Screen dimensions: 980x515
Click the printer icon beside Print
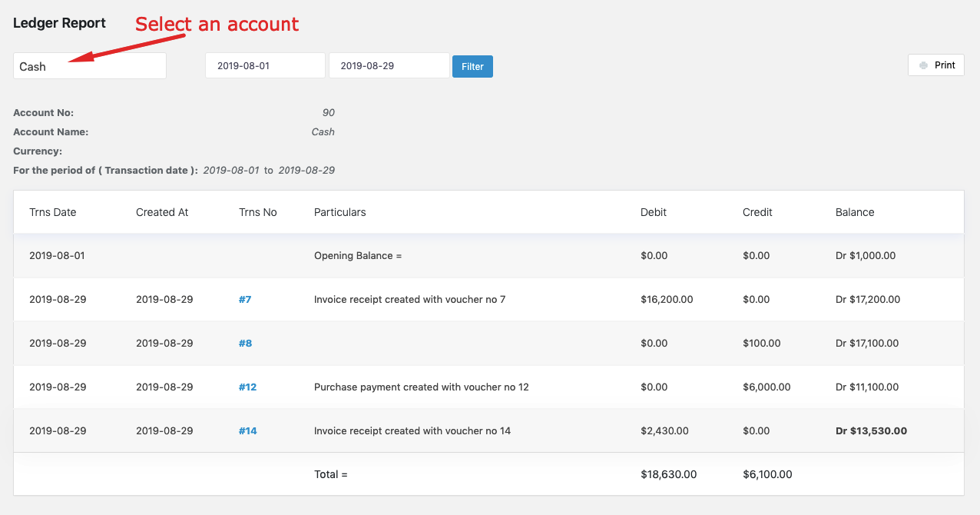point(923,65)
